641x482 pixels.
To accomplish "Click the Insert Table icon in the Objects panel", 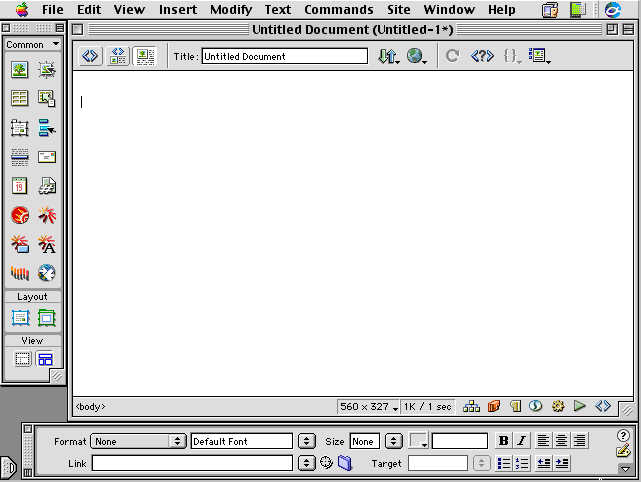I will click(x=19, y=98).
